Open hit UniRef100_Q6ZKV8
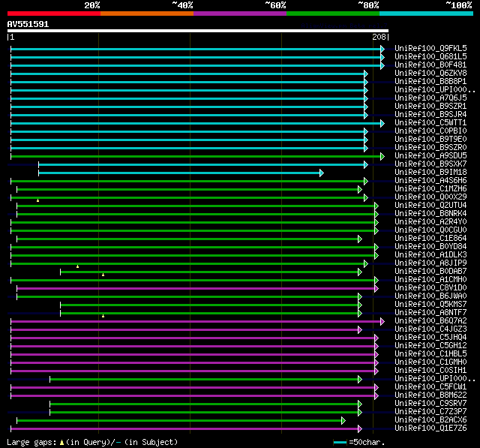480x448 pixels. pyautogui.click(x=430, y=73)
